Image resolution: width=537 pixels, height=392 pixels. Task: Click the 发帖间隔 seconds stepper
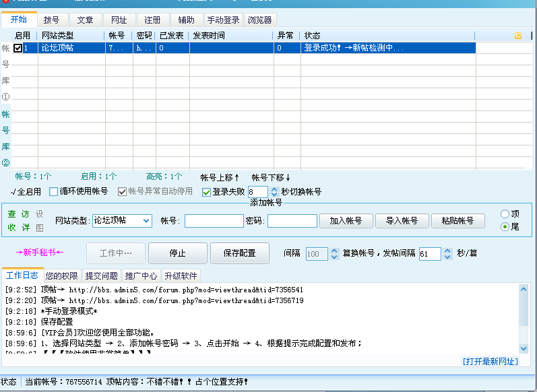[x=446, y=254]
